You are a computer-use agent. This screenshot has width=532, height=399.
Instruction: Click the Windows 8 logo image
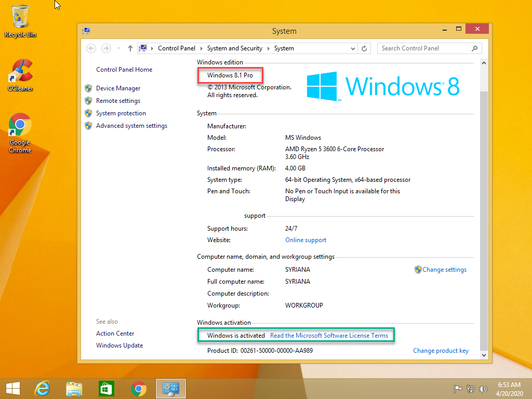pos(383,86)
